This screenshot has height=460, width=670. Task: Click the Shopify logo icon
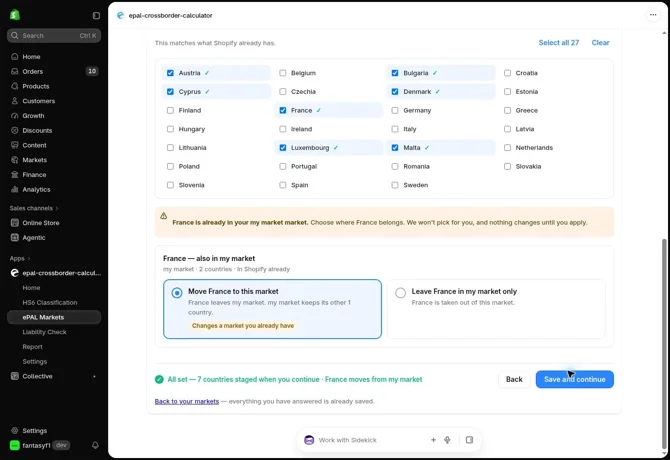tap(15, 15)
